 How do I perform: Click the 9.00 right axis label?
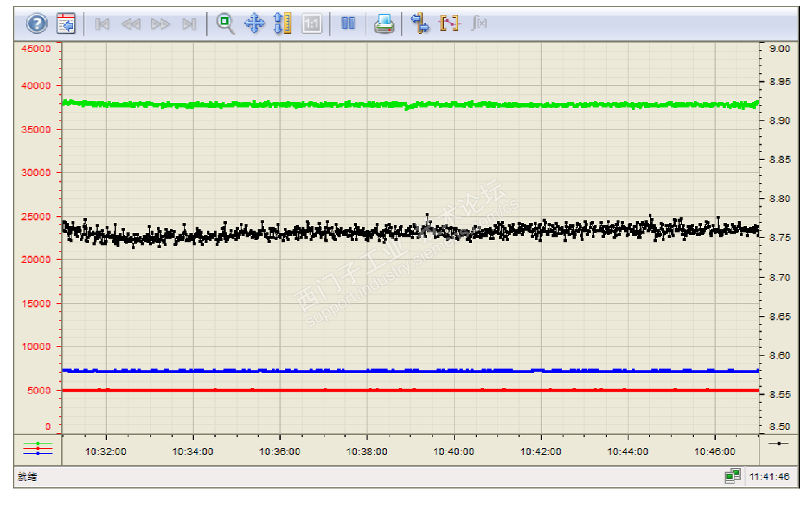[779, 48]
